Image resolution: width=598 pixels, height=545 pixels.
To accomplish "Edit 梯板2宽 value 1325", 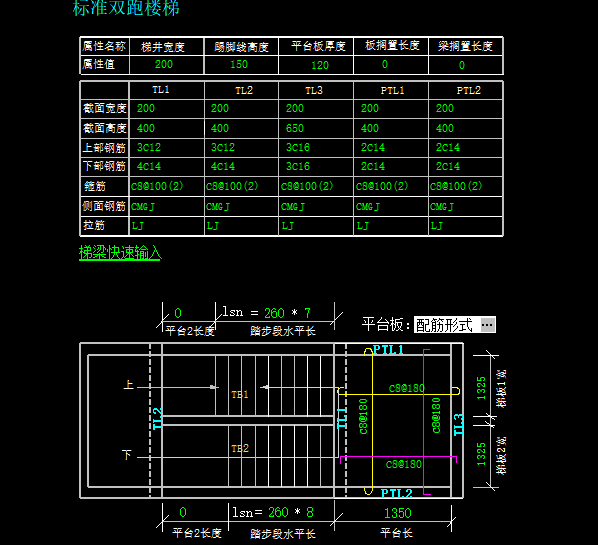I will 481,454.
